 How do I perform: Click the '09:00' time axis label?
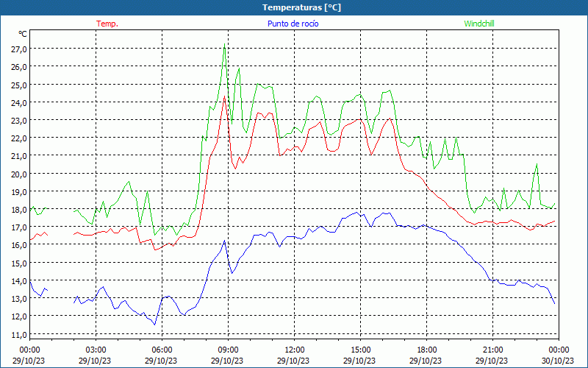[x=228, y=350]
